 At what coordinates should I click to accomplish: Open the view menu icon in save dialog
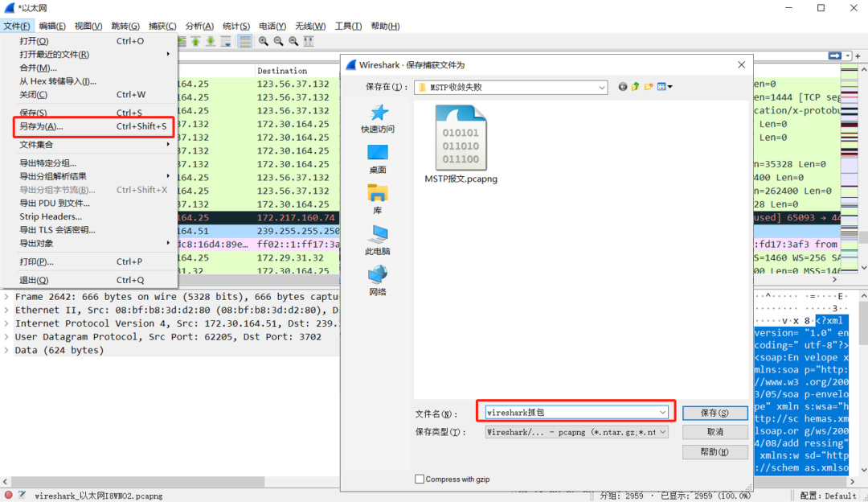coord(665,87)
